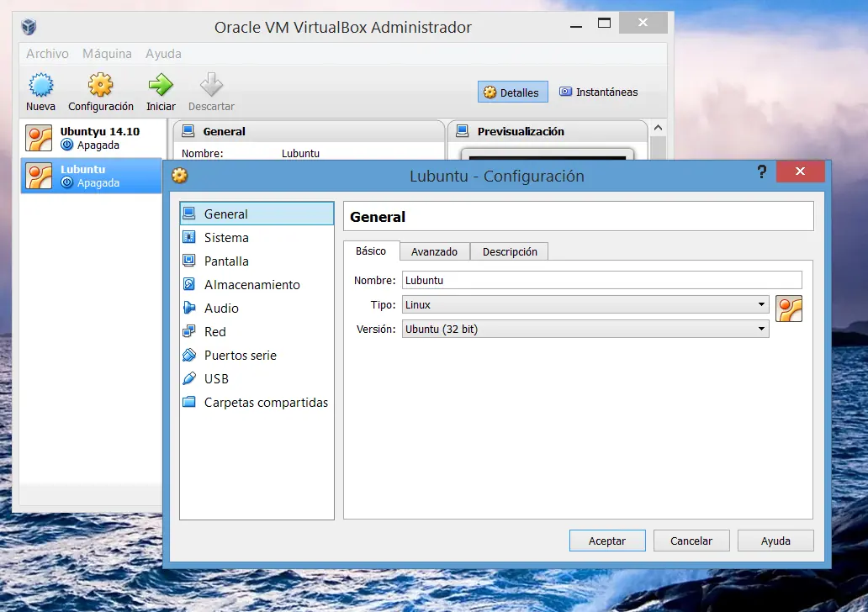Open the Tipo operating system dropdown

pos(584,305)
